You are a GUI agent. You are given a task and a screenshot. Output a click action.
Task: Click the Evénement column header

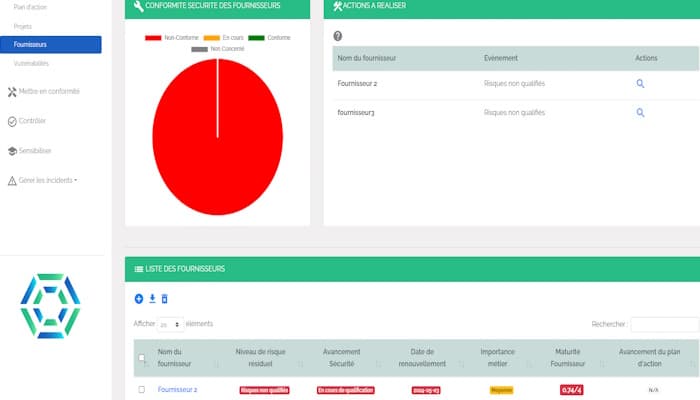pos(501,58)
